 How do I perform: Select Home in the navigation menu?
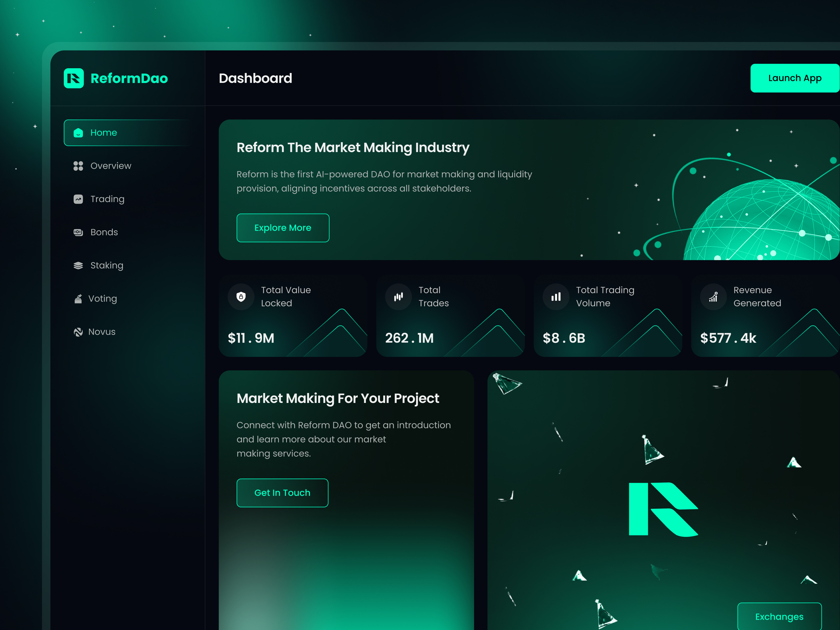coord(104,133)
